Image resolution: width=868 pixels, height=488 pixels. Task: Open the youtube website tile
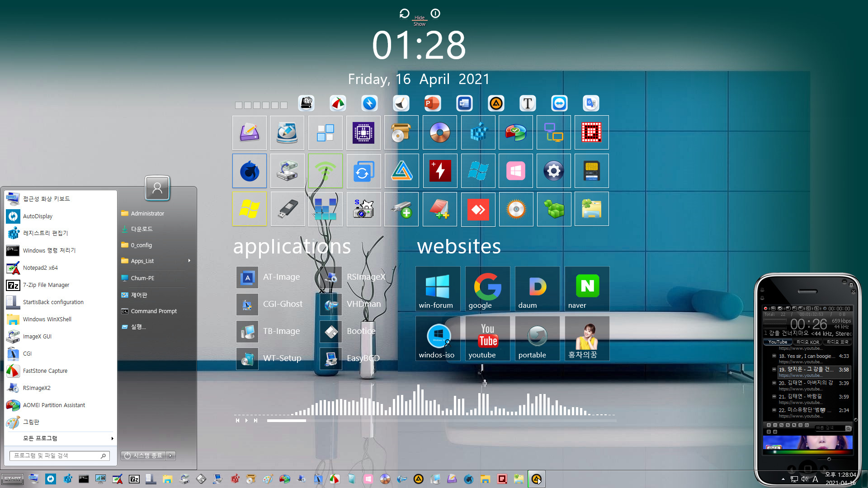[487, 338]
